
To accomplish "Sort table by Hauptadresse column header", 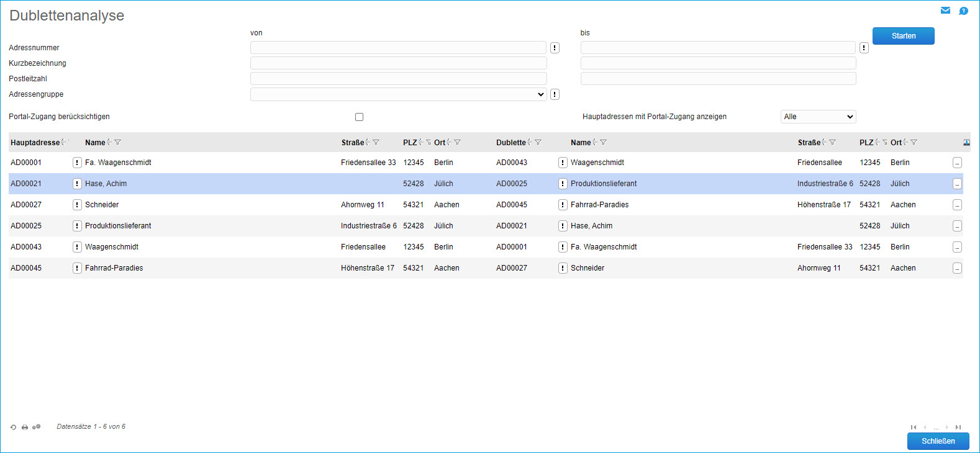I will [35, 143].
